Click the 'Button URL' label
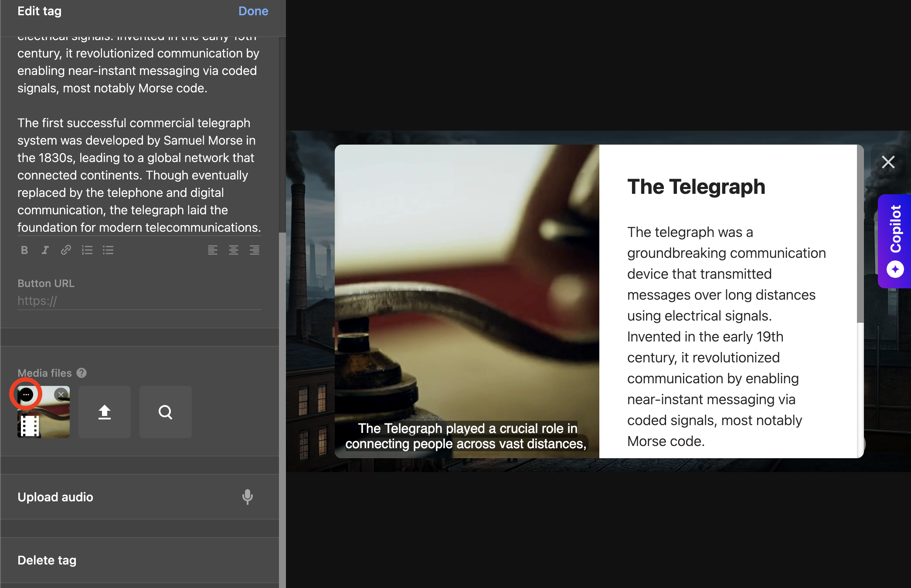This screenshot has width=911, height=588. click(46, 283)
